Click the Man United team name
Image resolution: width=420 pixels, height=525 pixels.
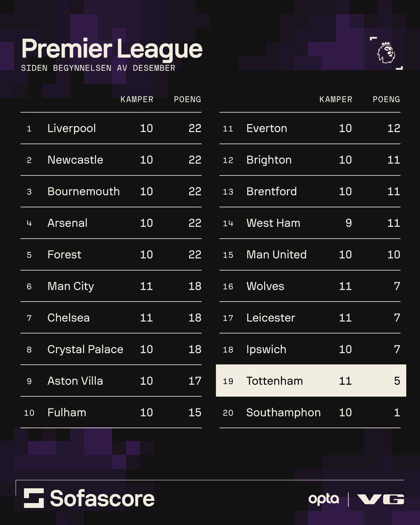[276, 255]
